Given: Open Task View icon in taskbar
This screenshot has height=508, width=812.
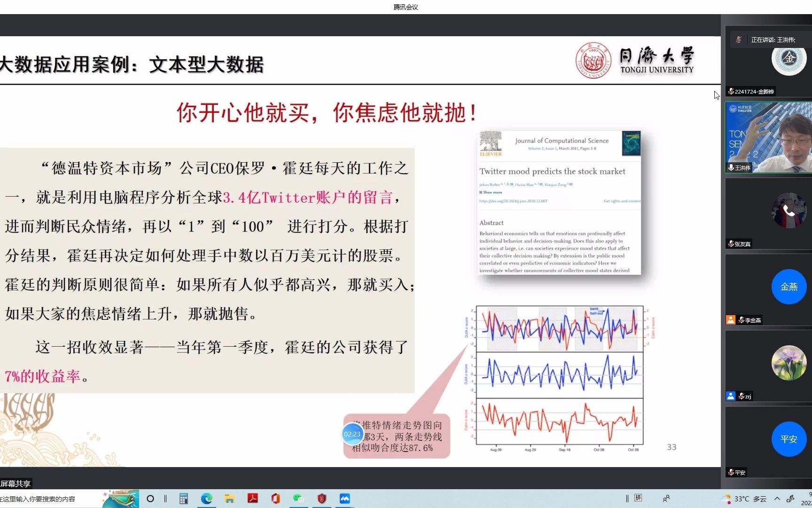Looking at the screenshot, I should pyautogui.click(x=165, y=499).
